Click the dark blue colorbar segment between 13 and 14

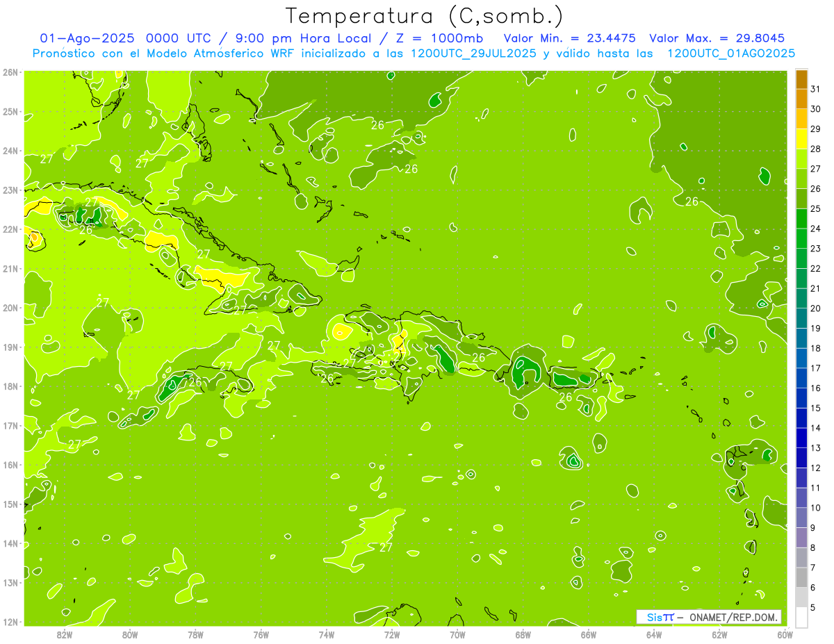pos(801,438)
